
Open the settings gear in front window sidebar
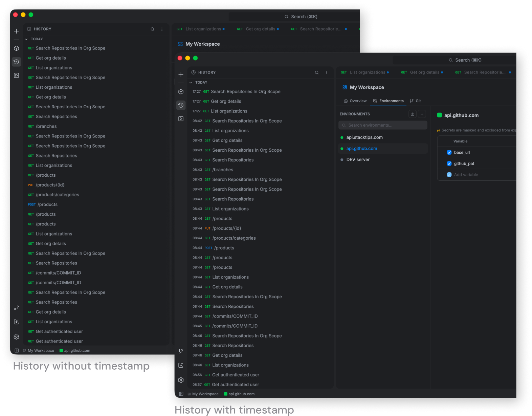tap(181, 380)
